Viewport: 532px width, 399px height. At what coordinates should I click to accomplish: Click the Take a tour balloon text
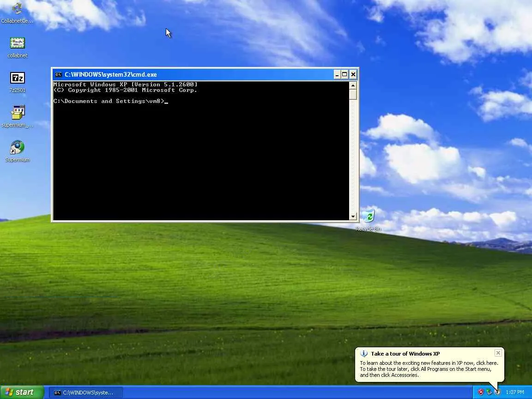[x=429, y=369]
